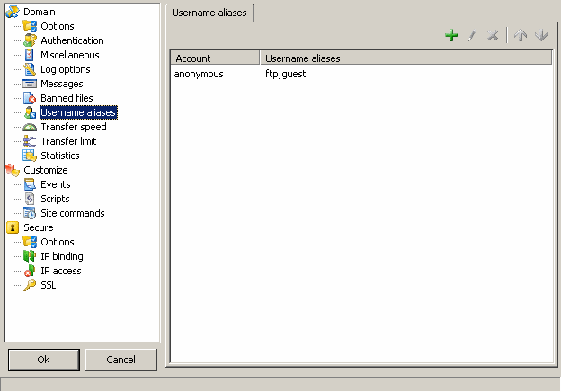Viewport: 561px width, 392px height.
Task: Select the Customize tree node
Action: pyautogui.click(x=46, y=170)
